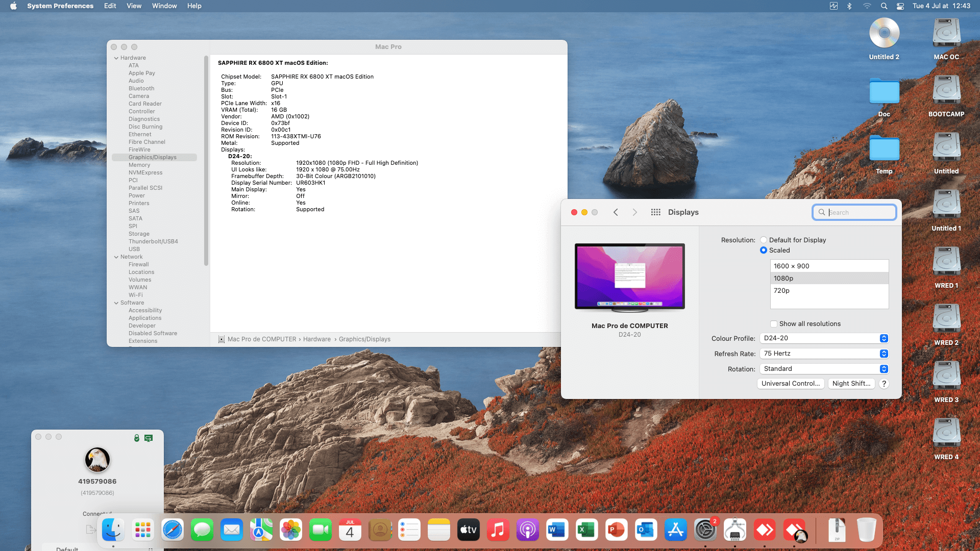Select the Doc folder on desktop
This screenshot has height=551, width=980.
(884, 97)
